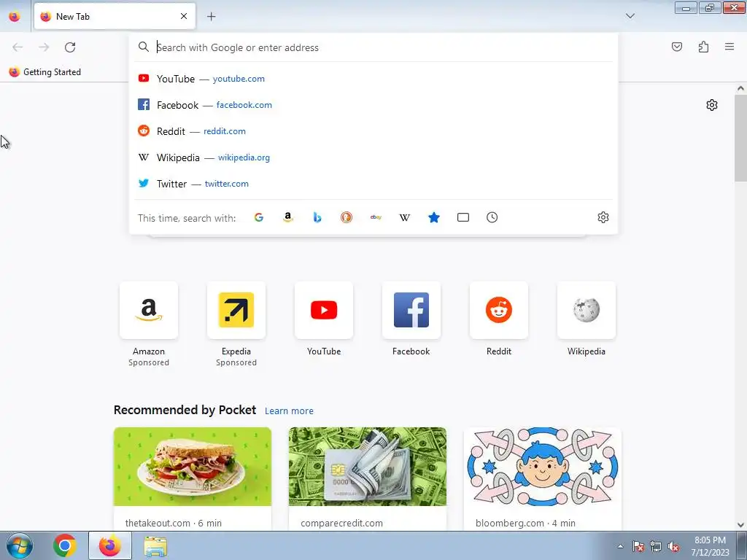Open comparecredit.com money article
This screenshot has height=560, width=747.
(x=368, y=478)
